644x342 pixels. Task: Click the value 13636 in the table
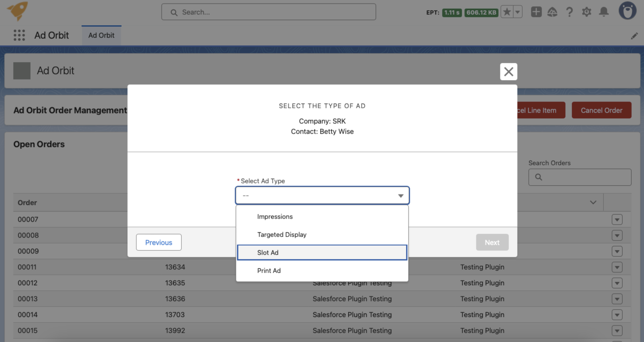pos(175,299)
